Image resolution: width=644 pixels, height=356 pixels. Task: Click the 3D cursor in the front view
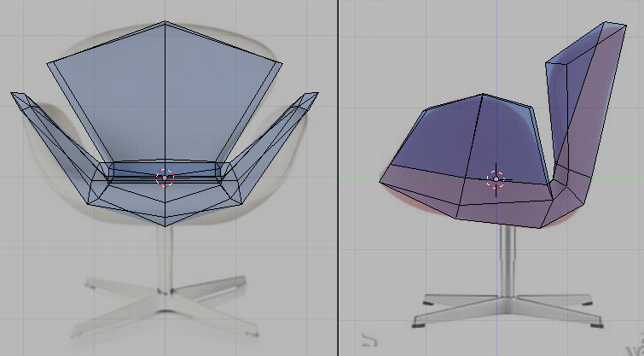coord(165,178)
